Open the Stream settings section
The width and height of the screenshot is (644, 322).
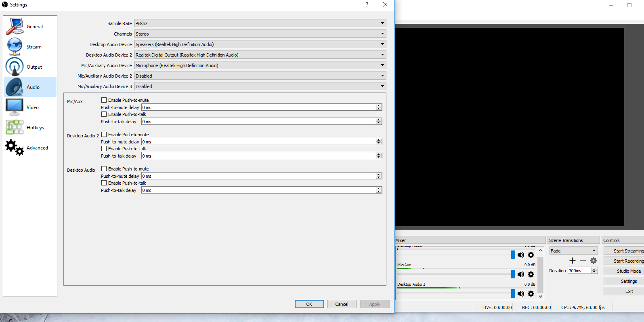pos(30,47)
